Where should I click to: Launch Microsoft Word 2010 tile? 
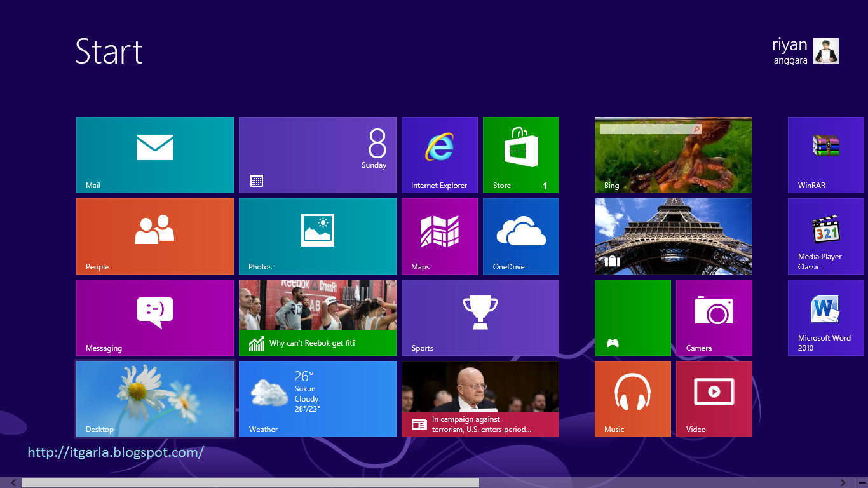click(826, 318)
